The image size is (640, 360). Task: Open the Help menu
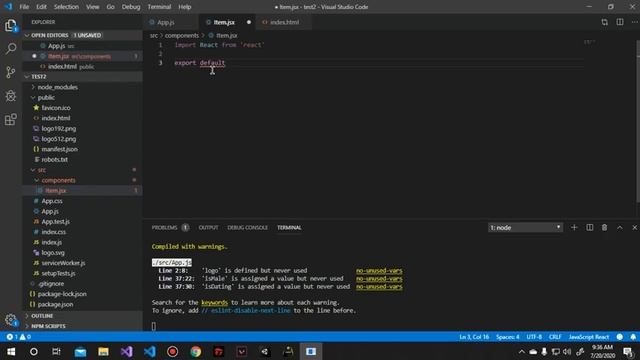point(184,7)
